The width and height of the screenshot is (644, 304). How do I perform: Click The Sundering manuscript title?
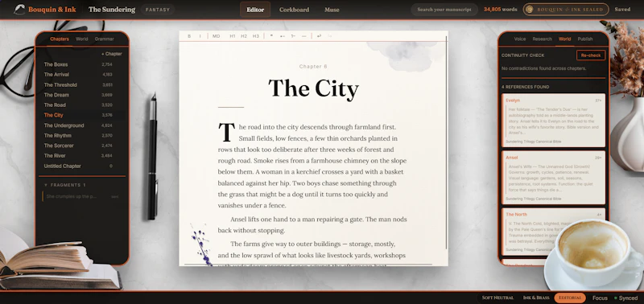point(112,10)
